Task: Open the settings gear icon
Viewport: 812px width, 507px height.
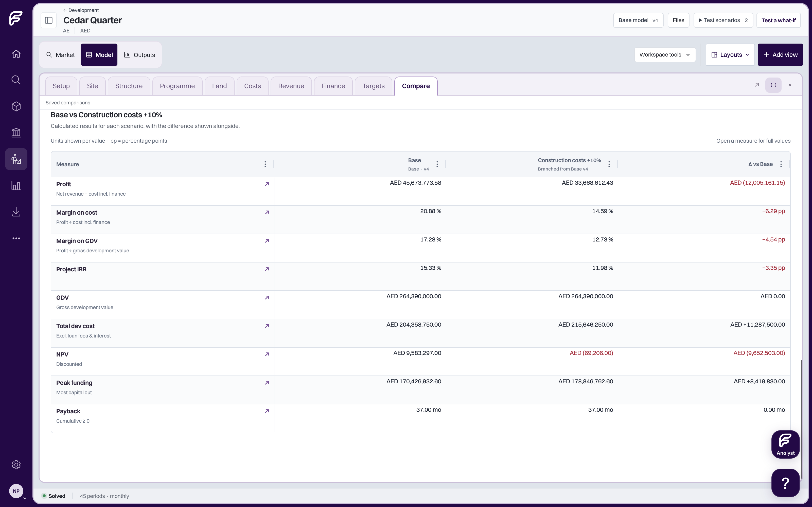Action: click(x=16, y=464)
